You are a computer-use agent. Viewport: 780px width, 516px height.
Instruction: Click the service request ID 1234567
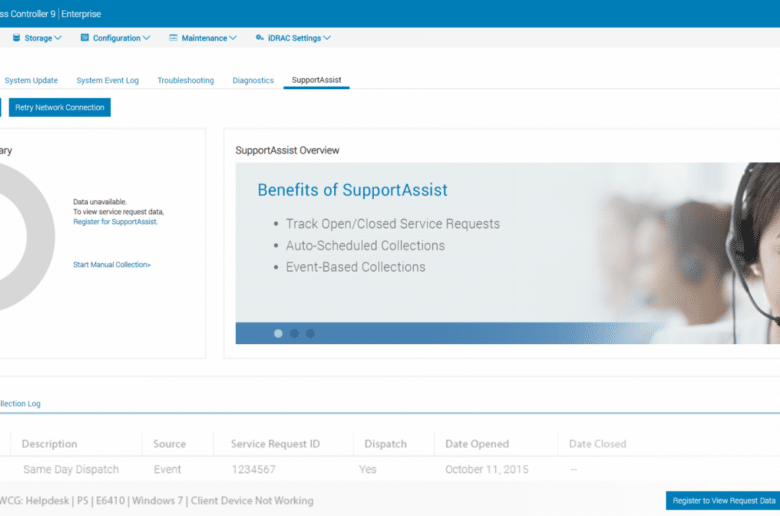tap(253, 469)
